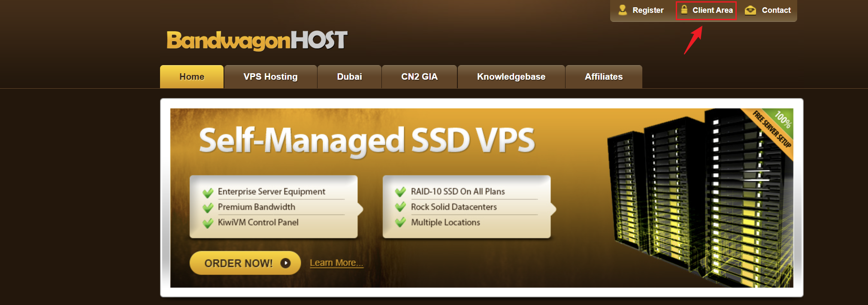Open the Knowledgebase tab
The image size is (868, 305).
pos(511,77)
